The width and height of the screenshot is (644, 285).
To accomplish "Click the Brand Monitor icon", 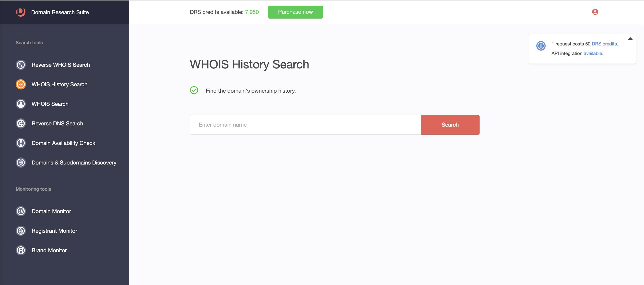I will (x=21, y=250).
